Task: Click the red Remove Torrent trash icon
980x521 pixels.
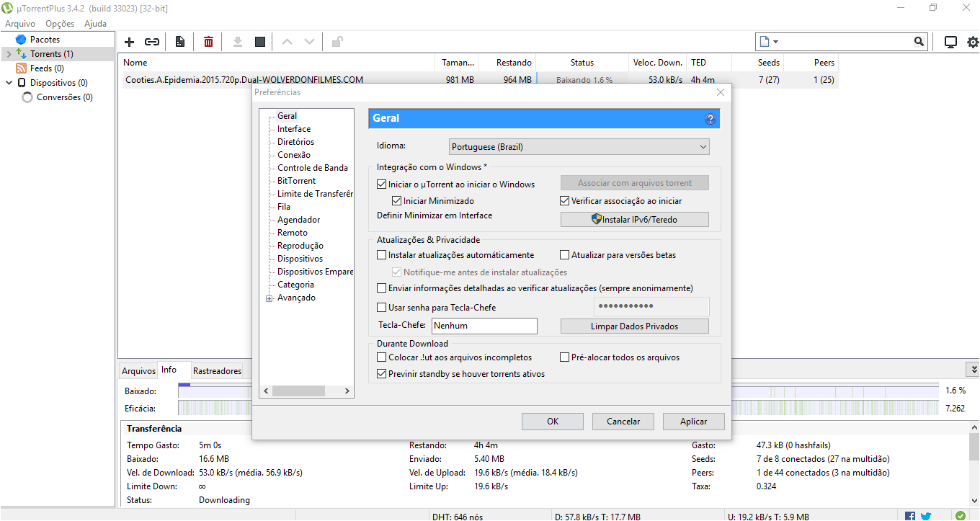Action: coord(208,42)
